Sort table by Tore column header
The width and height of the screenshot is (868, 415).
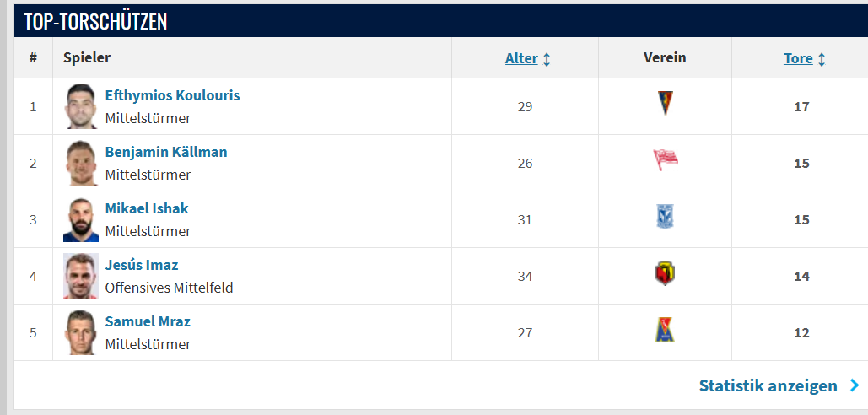[x=798, y=58]
